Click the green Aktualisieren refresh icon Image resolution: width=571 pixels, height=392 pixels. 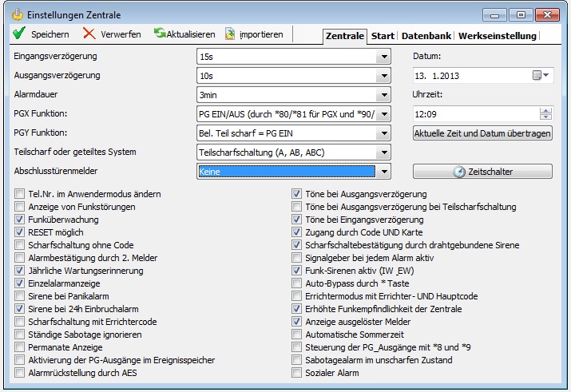click(x=161, y=34)
